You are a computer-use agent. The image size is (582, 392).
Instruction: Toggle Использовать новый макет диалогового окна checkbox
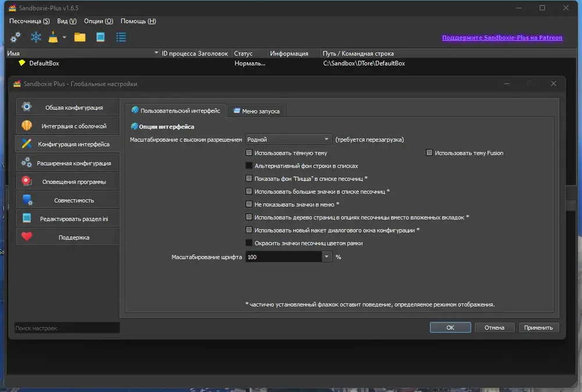coord(249,230)
